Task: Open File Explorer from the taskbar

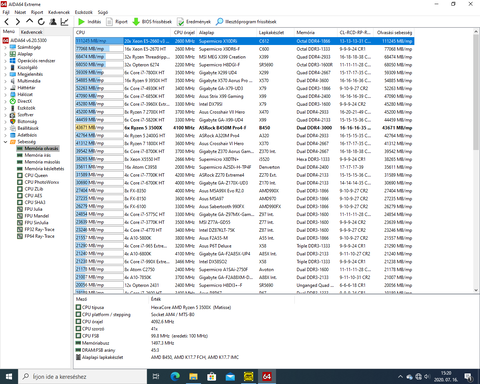Action: tap(193, 377)
